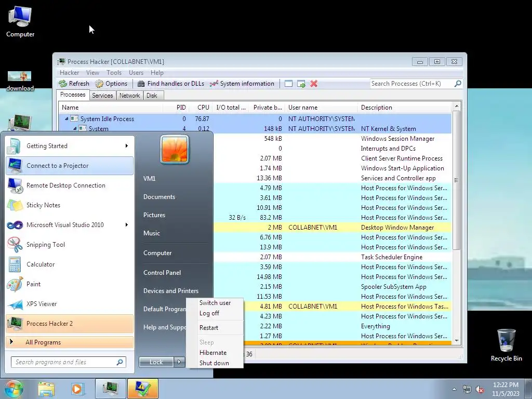
Task: Open the Users menu
Action: click(x=136, y=73)
